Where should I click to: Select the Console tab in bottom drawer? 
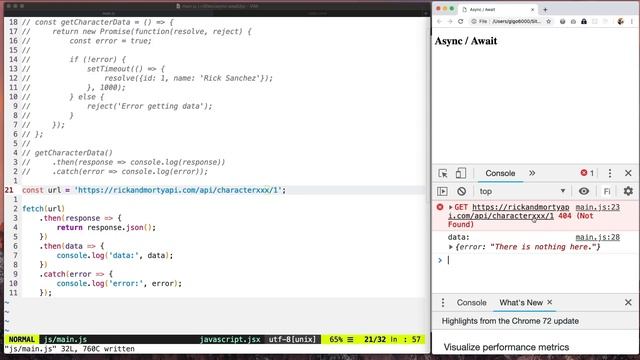[x=471, y=302]
